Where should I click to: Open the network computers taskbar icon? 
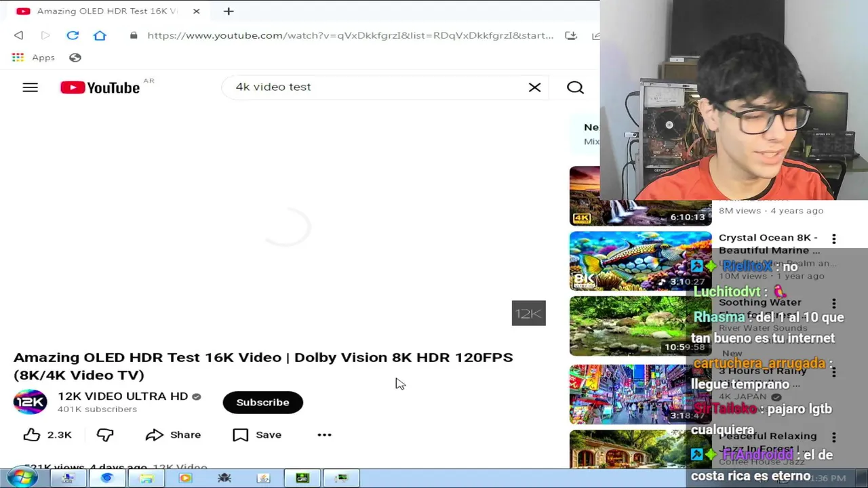[x=68, y=479]
